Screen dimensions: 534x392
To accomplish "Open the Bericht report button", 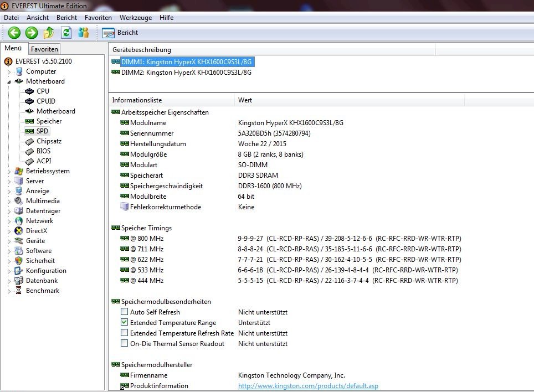I will click(x=120, y=33).
